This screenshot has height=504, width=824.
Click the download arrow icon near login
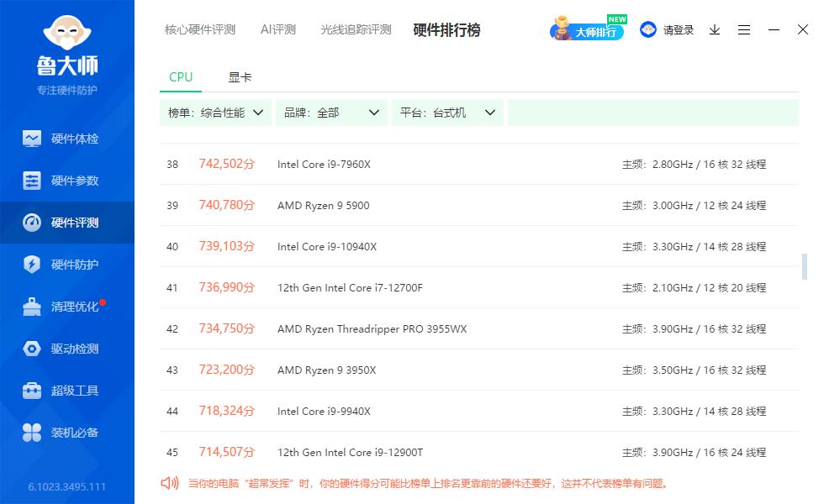point(715,29)
